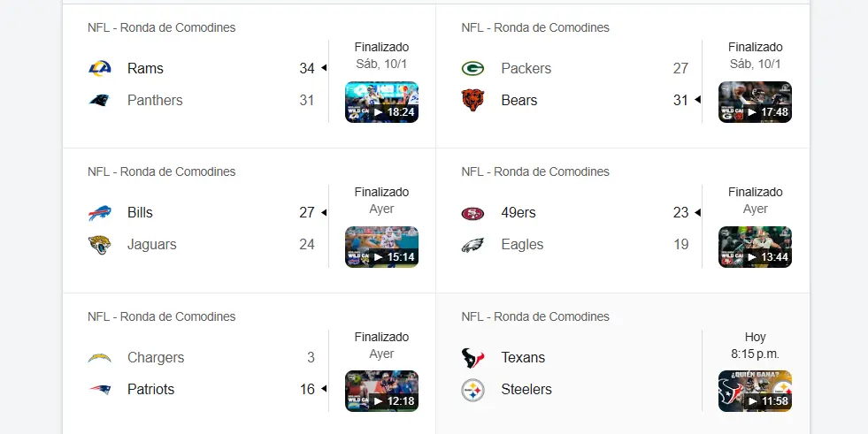Open the Texans vs Steelers 11:58 preview video
Viewport: 868px width, 434px height.
tap(755, 391)
